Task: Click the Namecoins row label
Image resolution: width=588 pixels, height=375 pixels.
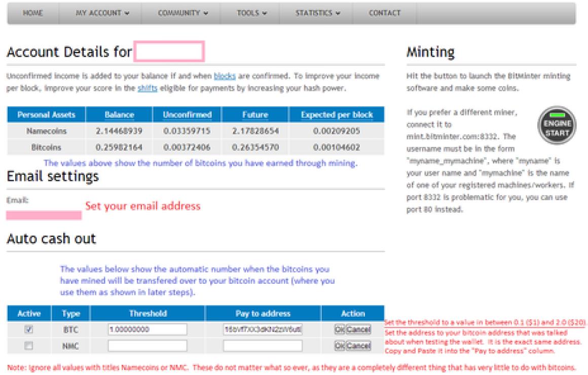Action: tap(46, 131)
